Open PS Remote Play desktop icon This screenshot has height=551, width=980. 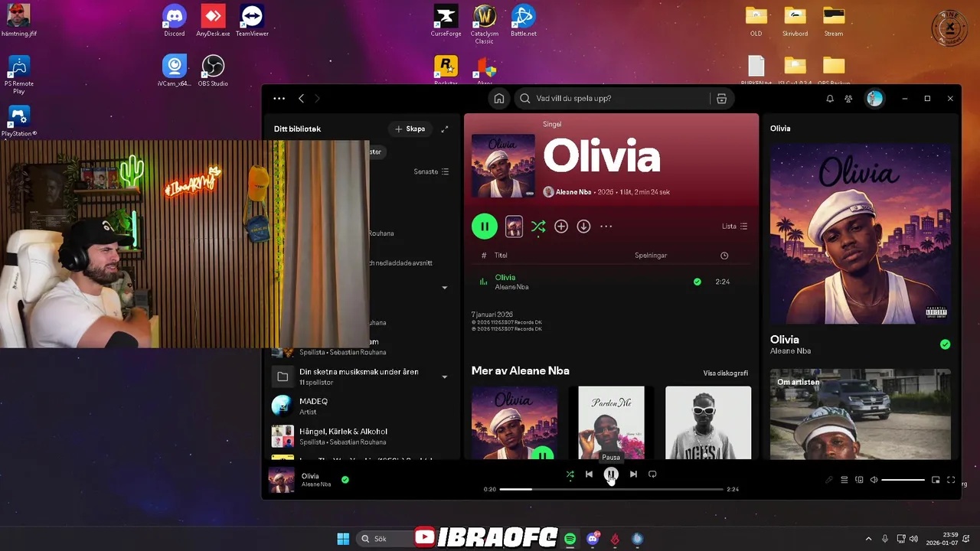point(19,74)
